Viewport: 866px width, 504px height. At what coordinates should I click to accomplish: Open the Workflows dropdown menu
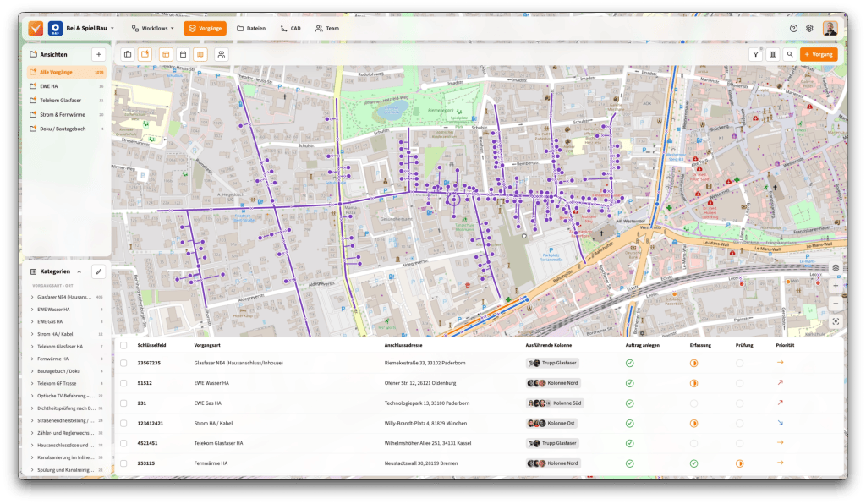[153, 28]
